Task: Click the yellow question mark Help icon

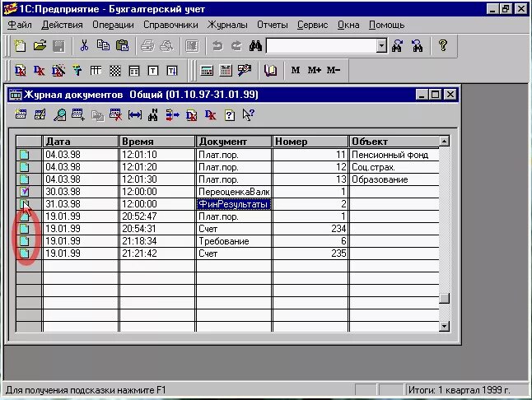Action: click(x=442, y=45)
